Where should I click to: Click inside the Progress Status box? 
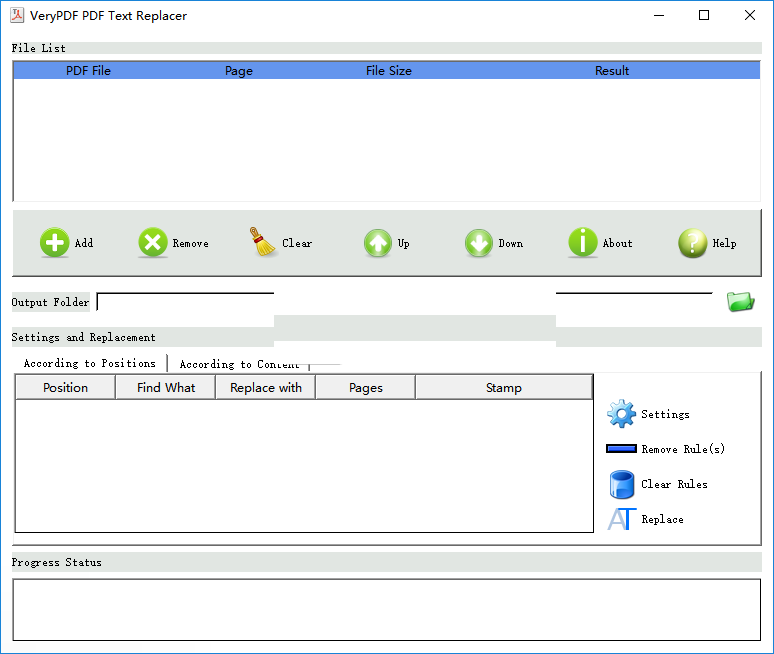coord(387,610)
